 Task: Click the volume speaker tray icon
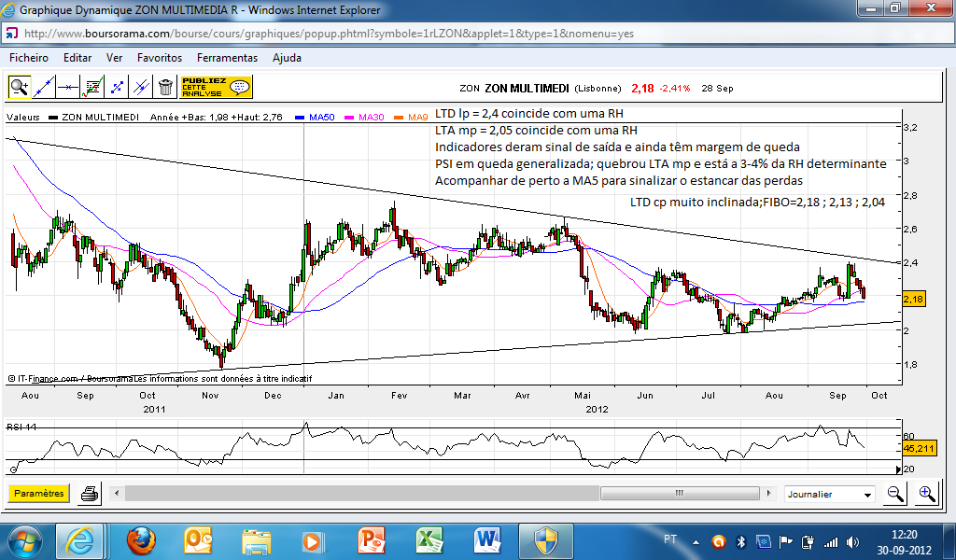coord(853,541)
